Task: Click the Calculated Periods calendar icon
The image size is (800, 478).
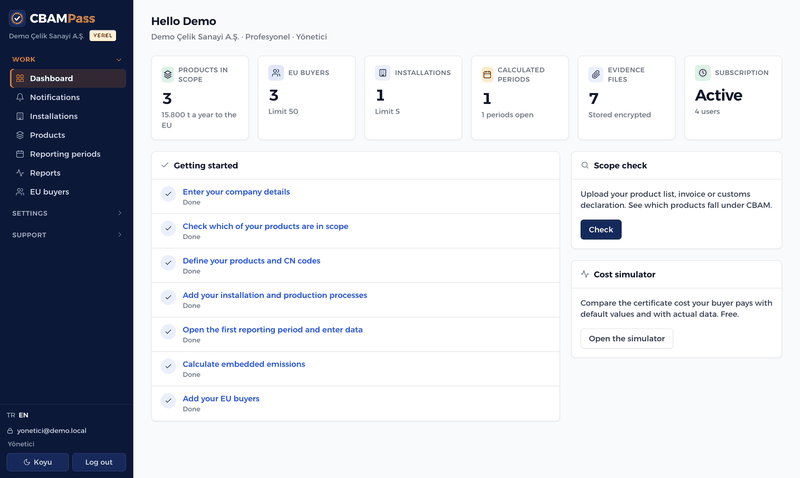Action: (487, 74)
